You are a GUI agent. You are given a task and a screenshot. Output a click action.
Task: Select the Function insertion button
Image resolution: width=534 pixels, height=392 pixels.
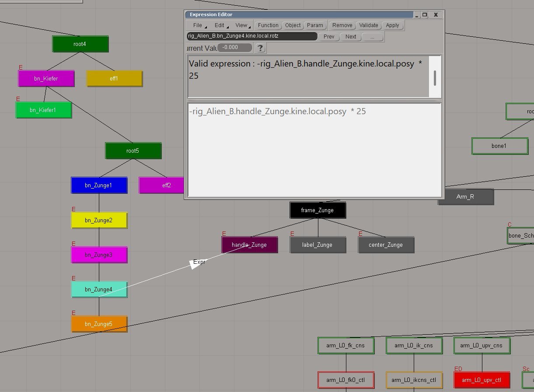[x=268, y=25]
